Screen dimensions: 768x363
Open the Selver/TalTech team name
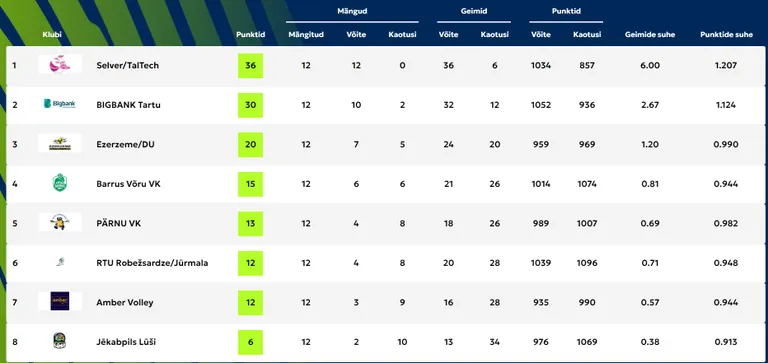[127, 65]
